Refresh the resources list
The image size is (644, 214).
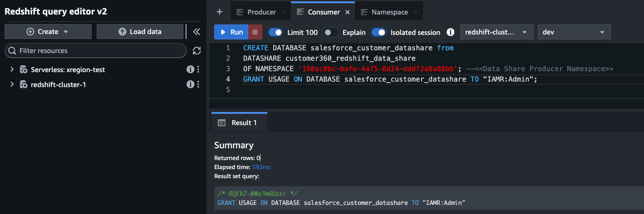pos(197,51)
